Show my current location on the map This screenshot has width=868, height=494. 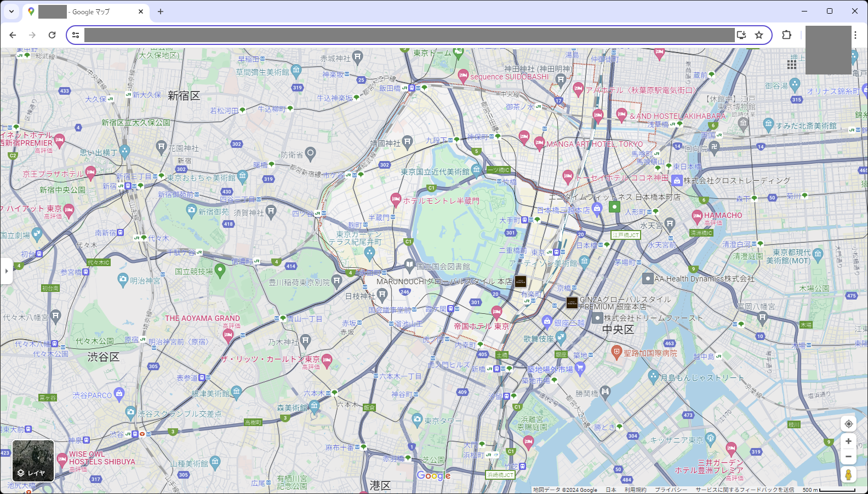click(848, 424)
